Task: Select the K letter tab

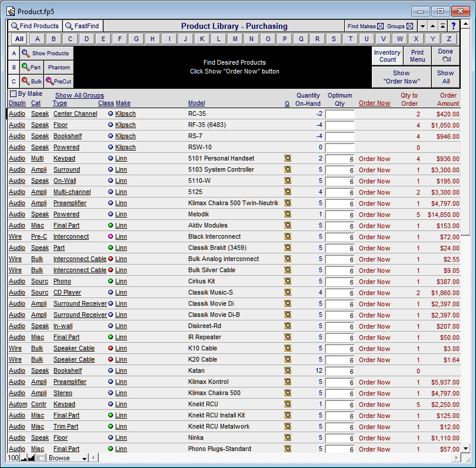Action: pos(202,39)
